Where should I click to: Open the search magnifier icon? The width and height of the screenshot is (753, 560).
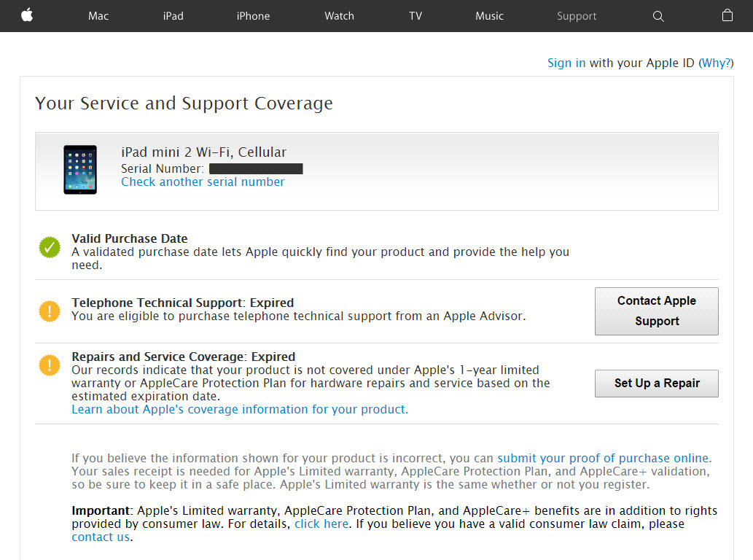point(658,16)
